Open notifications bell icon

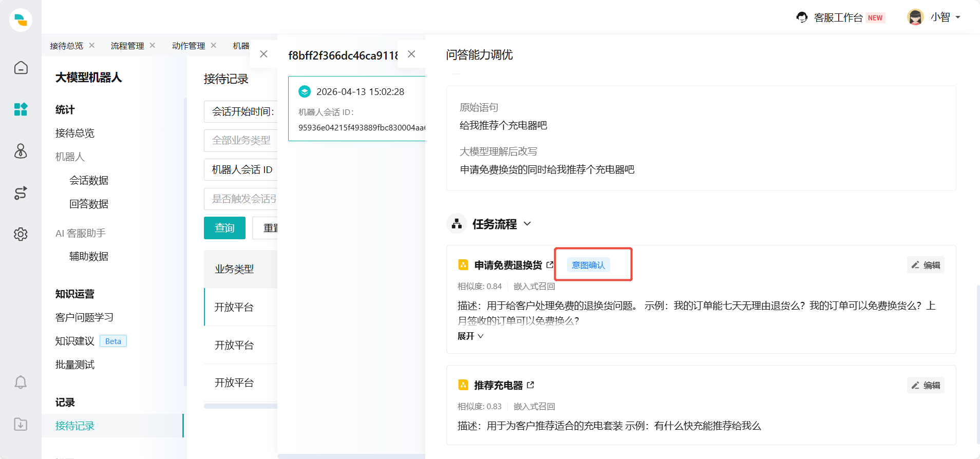click(21, 382)
